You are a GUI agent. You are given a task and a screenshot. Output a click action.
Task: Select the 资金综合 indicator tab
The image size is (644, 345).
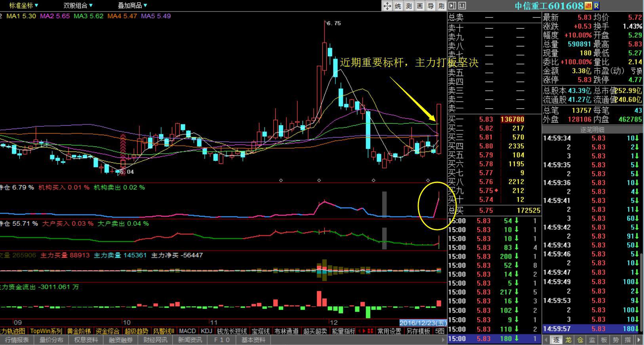pos(108,331)
